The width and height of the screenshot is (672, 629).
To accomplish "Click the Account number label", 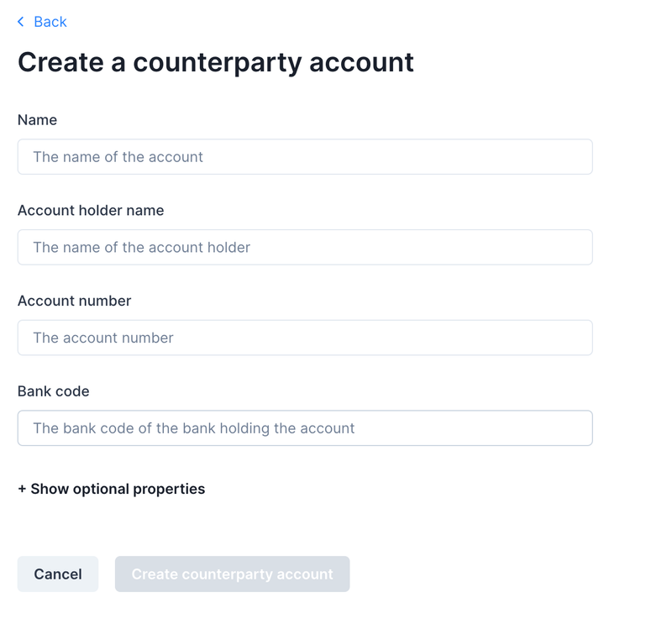I will pyautogui.click(x=74, y=301).
